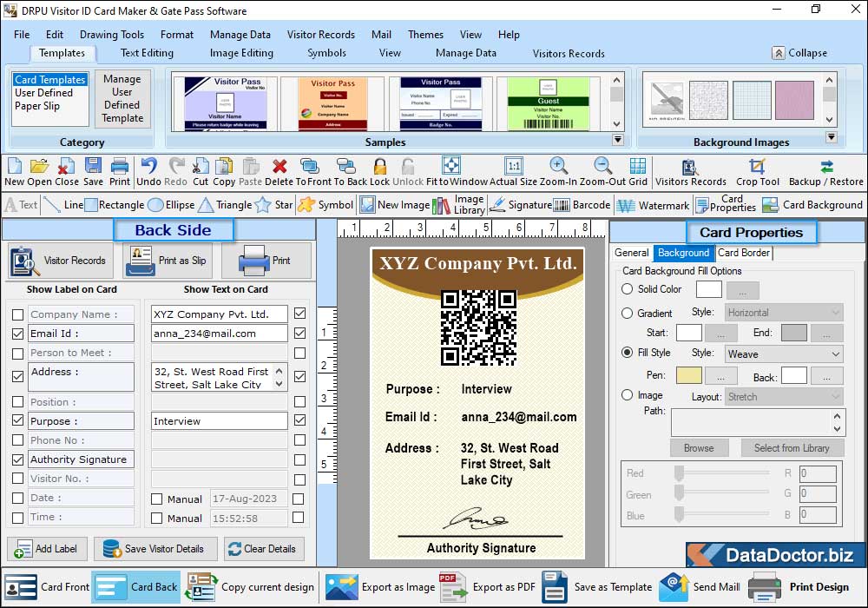This screenshot has width=868, height=608.
Task: Bring object To Front icon
Action: tap(310, 166)
